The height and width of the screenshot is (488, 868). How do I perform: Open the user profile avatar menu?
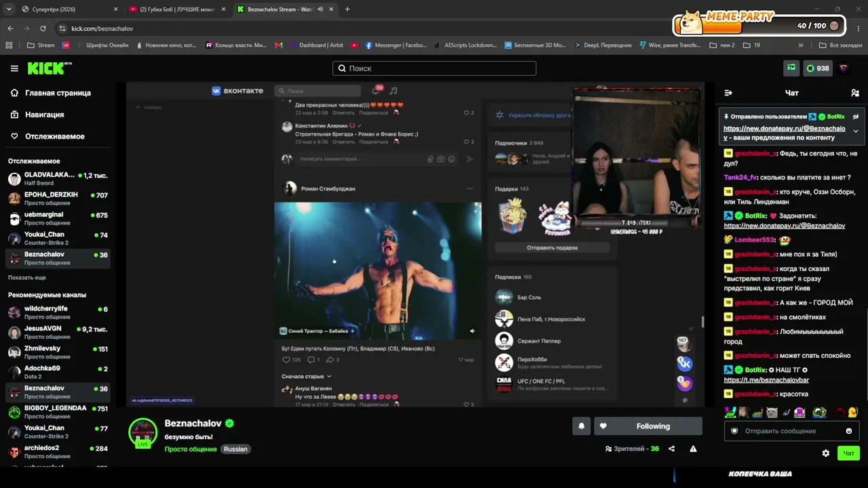pos(844,68)
